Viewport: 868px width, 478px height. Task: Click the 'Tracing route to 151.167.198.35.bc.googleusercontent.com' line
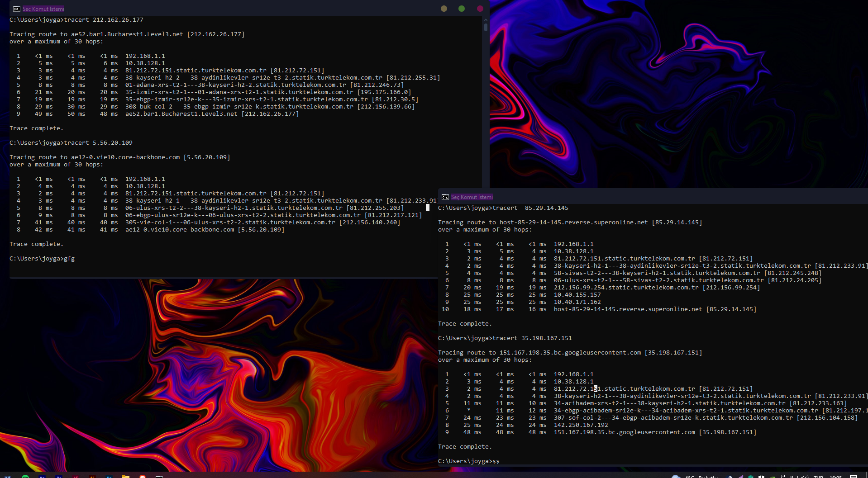pyautogui.click(x=570, y=353)
